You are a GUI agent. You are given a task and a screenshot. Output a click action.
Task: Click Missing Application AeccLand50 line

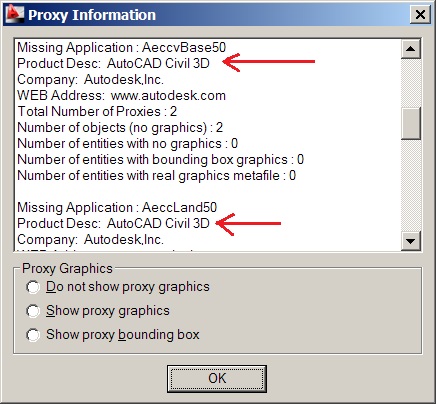[x=117, y=207]
